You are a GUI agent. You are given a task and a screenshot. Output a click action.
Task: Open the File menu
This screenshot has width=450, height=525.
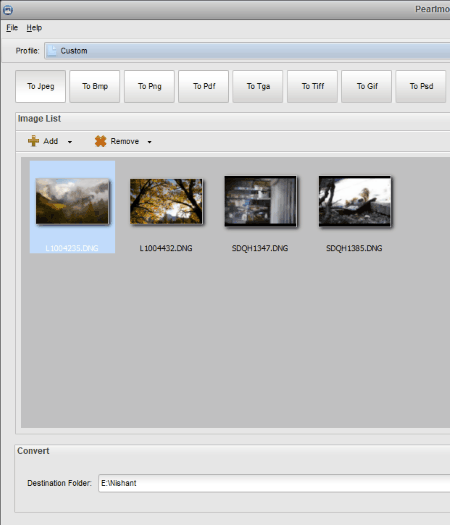[x=12, y=28]
